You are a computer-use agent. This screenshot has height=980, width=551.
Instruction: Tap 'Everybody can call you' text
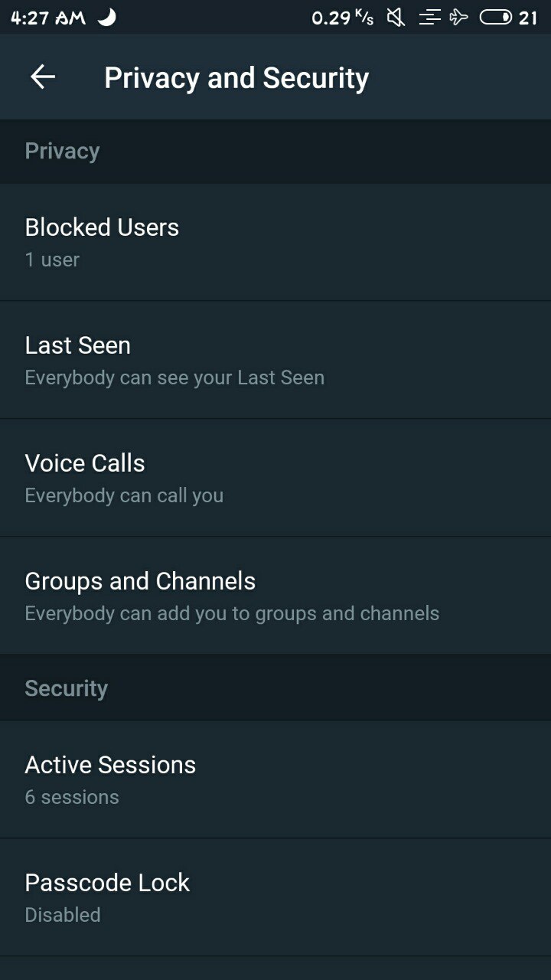[x=124, y=495]
